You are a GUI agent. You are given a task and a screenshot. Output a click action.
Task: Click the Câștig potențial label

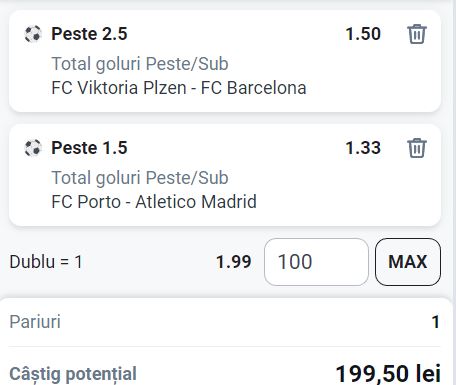73,374
